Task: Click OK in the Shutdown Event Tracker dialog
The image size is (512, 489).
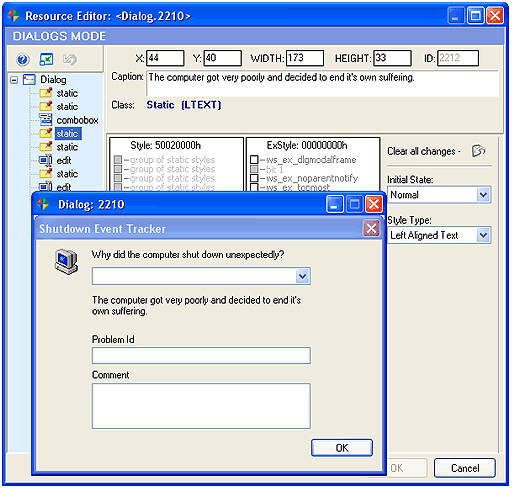Action: 342,448
